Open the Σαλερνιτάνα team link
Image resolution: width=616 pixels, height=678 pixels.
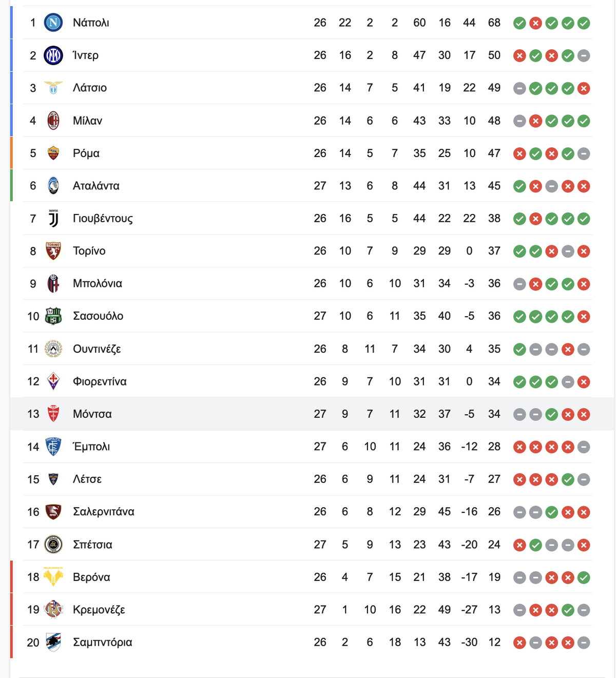[104, 512]
